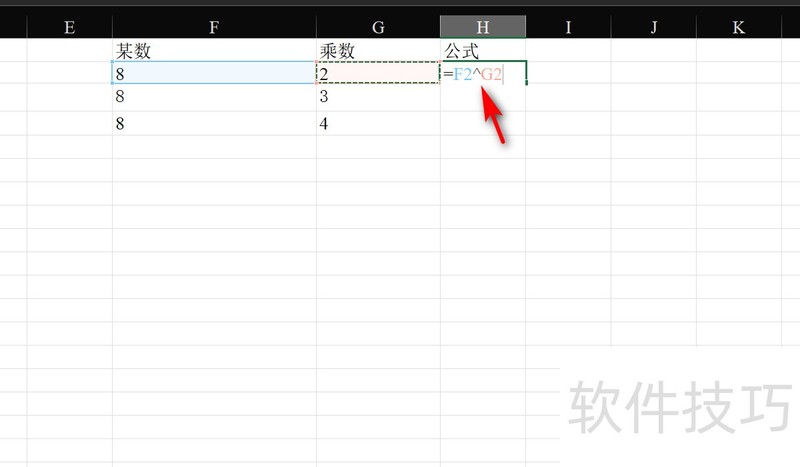Screen dimensions: 800x467
Task: Click cell G3 containing 3
Action: pos(378,97)
